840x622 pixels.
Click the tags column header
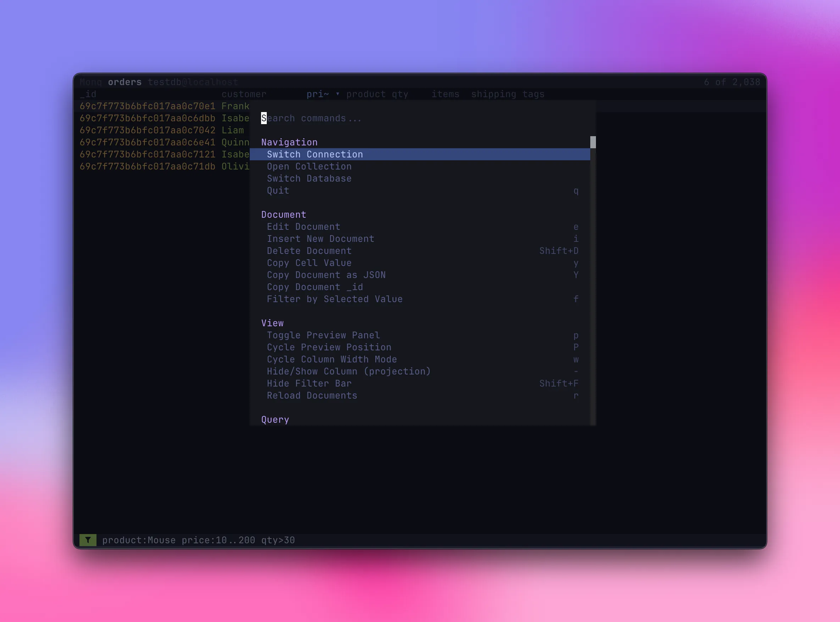[533, 94]
